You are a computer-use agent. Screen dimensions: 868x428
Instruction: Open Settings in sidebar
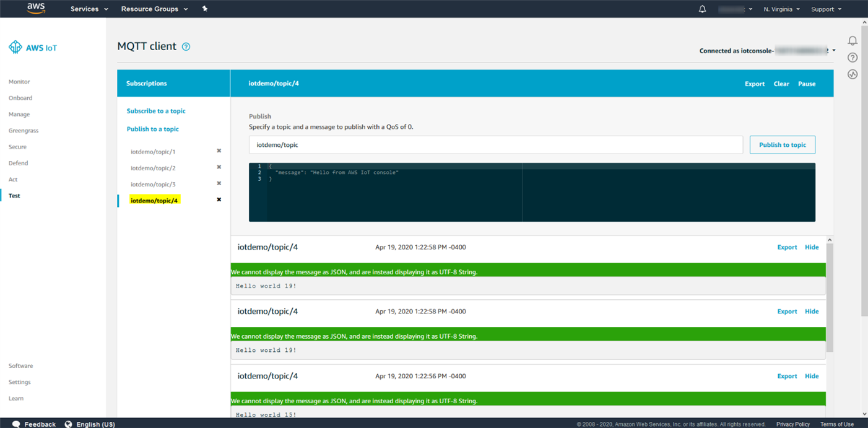[19, 382]
